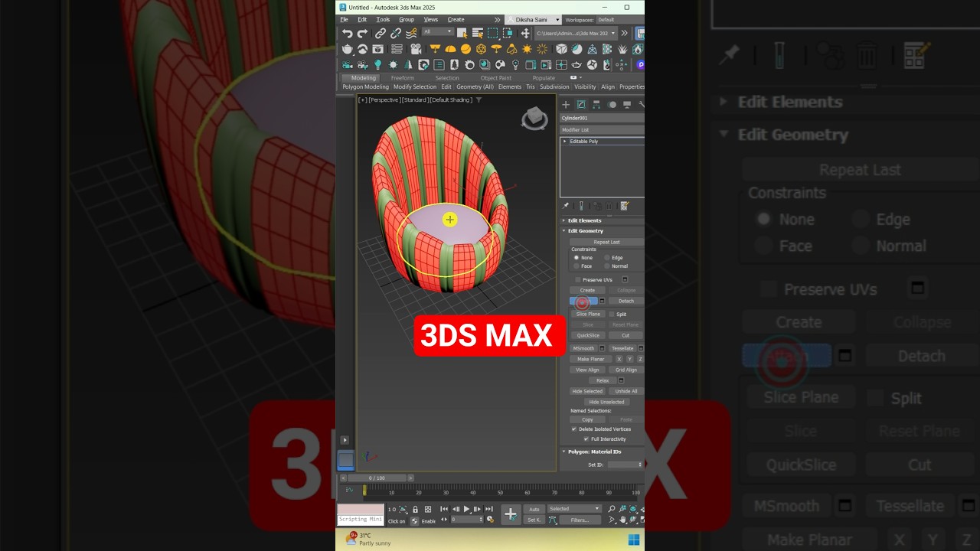This screenshot has width=980, height=551.
Task: Open the Views menu
Action: [431, 20]
